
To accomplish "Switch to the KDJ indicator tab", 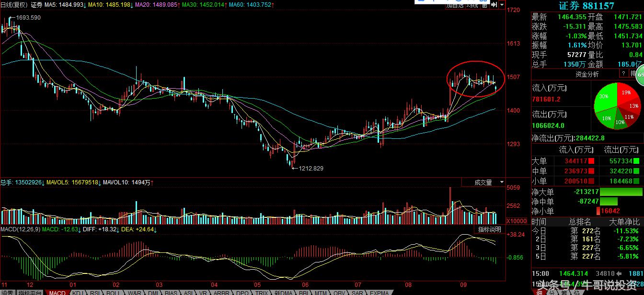I will pos(78,293).
